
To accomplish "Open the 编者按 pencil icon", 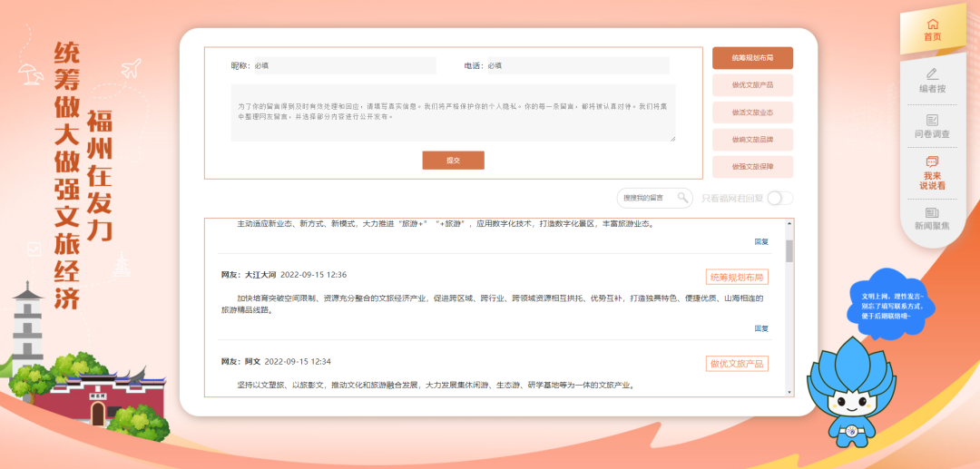I will (x=933, y=73).
